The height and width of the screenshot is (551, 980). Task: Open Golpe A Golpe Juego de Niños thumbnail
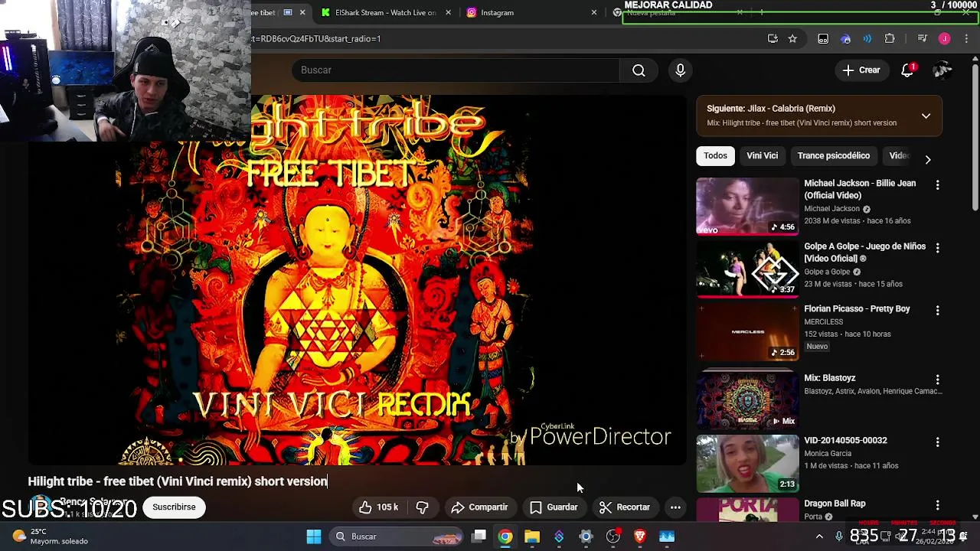click(747, 269)
